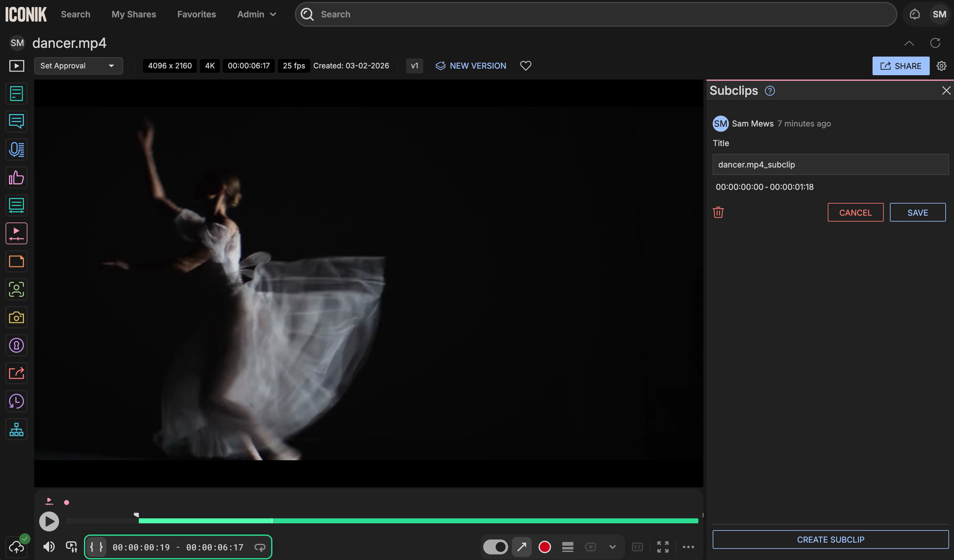Open the Comments panel icon
This screenshot has width=954, height=560.
tap(16, 121)
